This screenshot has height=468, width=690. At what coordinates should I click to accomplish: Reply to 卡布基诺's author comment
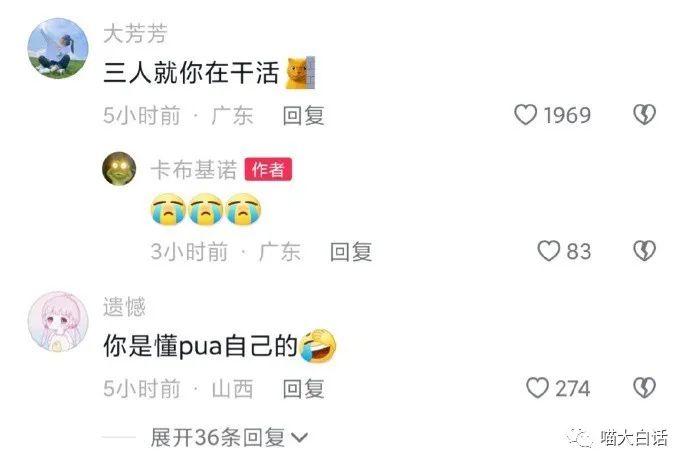click(351, 252)
